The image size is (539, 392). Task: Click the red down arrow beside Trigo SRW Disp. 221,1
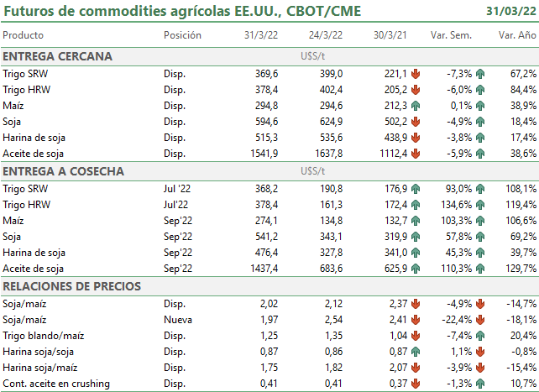coord(416,74)
